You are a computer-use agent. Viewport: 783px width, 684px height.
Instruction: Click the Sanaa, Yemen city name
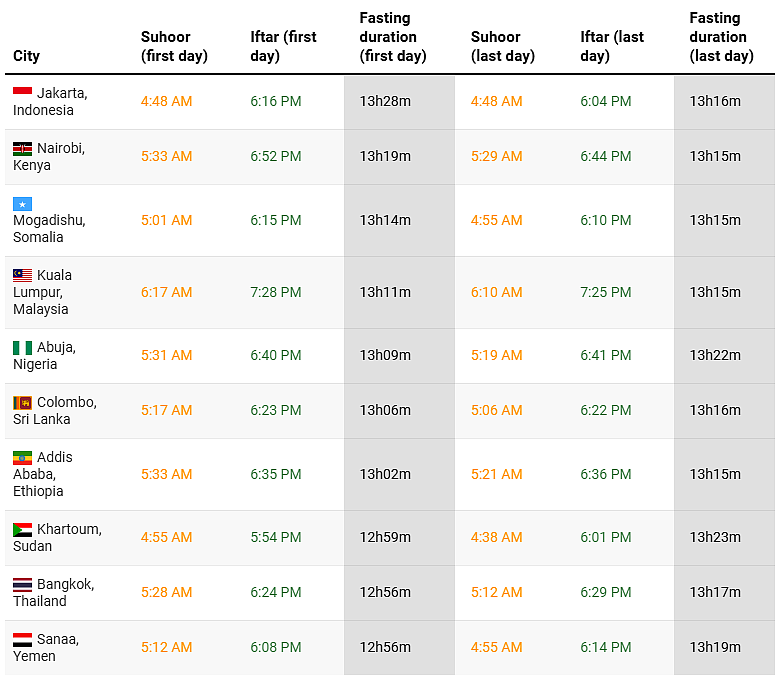45,647
